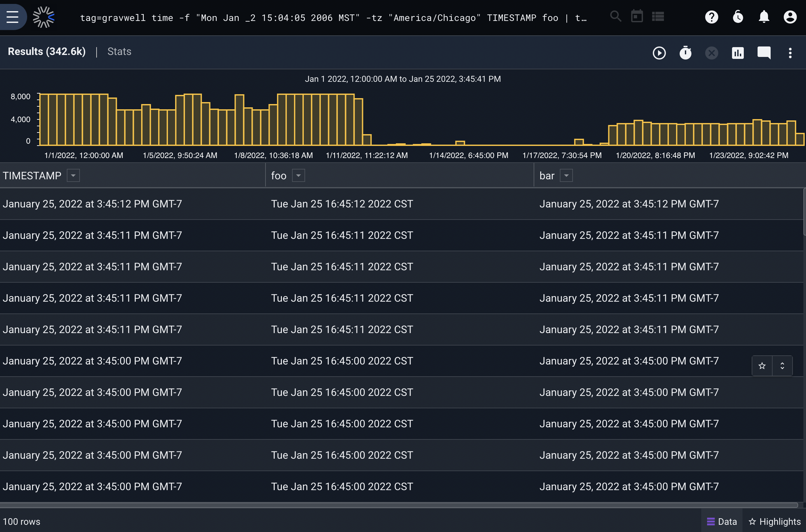Open the calendar timeframe picker icon
806x532 pixels.
tap(637, 16)
